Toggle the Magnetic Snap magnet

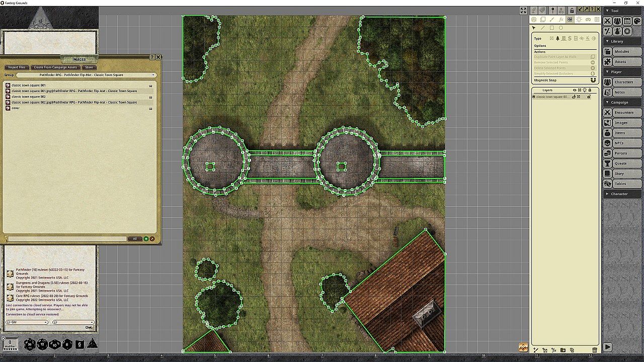[x=593, y=80]
